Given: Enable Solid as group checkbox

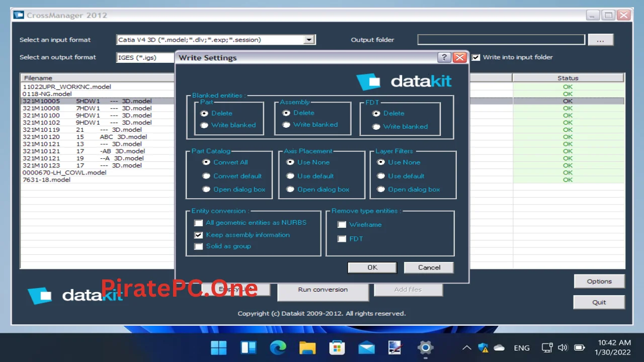Looking at the screenshot, I should (x=199, y=246).
